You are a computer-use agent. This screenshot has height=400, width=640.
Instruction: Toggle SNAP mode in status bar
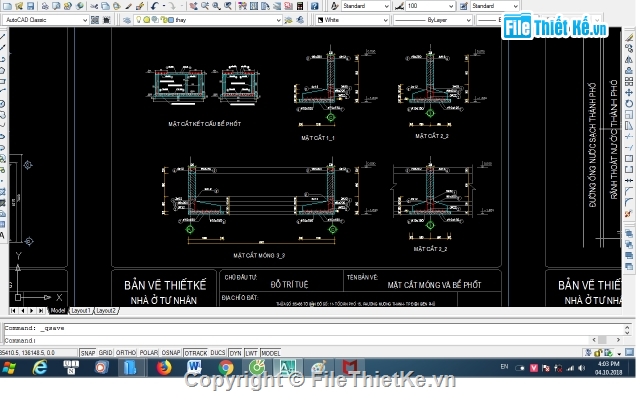click(x=88, y=353)
